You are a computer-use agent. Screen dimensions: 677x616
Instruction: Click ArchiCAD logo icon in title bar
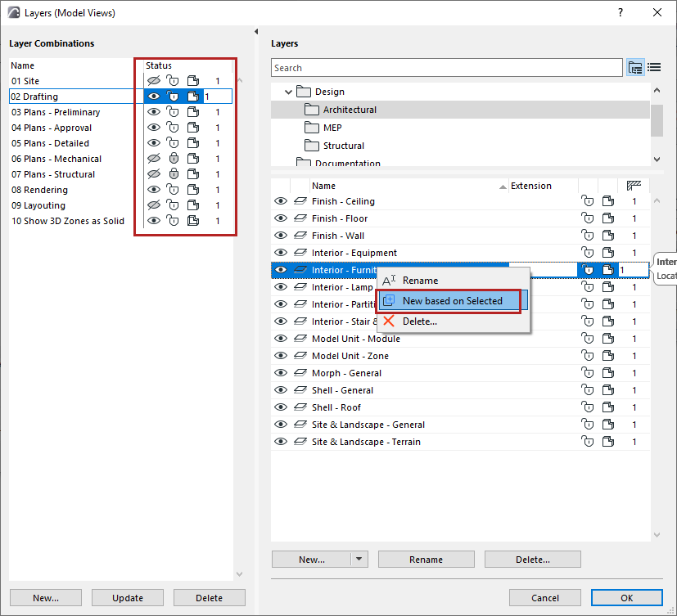point(14,12)
